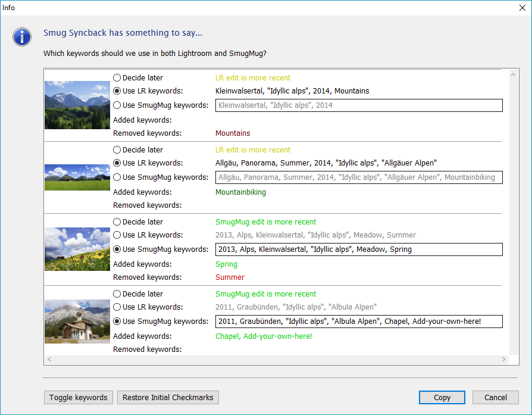The width and height of the screenshot is (532, 415).
Task: Edit SmugMug keywords field with Add-your-own-here!
Action: point(359,322)
